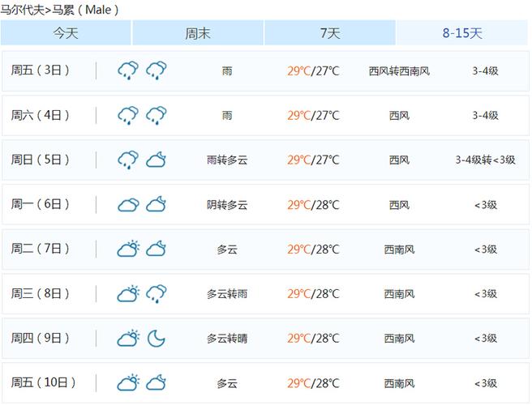
Task: Click nighttime rain icon for 周五(3日)
Action: 156,70
